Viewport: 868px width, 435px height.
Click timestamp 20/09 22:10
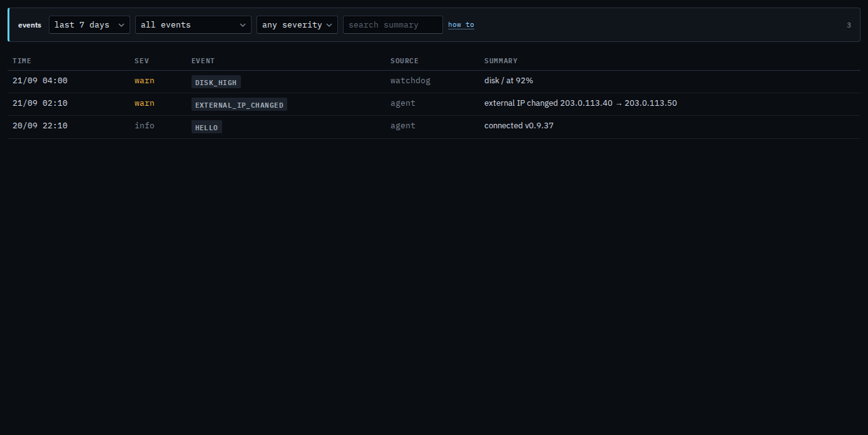pos(40,126)
